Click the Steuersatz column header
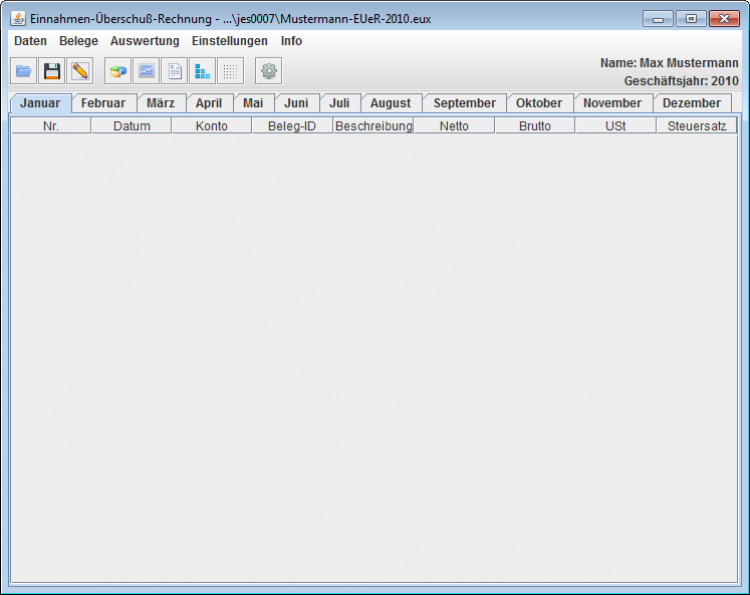This screenshot has width=750, height=595. (x=697, y=126)
